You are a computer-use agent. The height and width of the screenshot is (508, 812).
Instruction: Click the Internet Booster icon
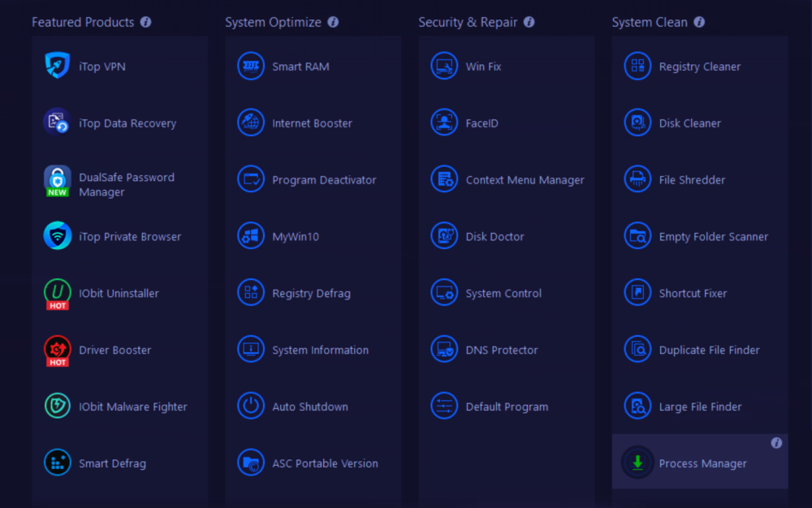pyautogui.click(x=251, y=122)
